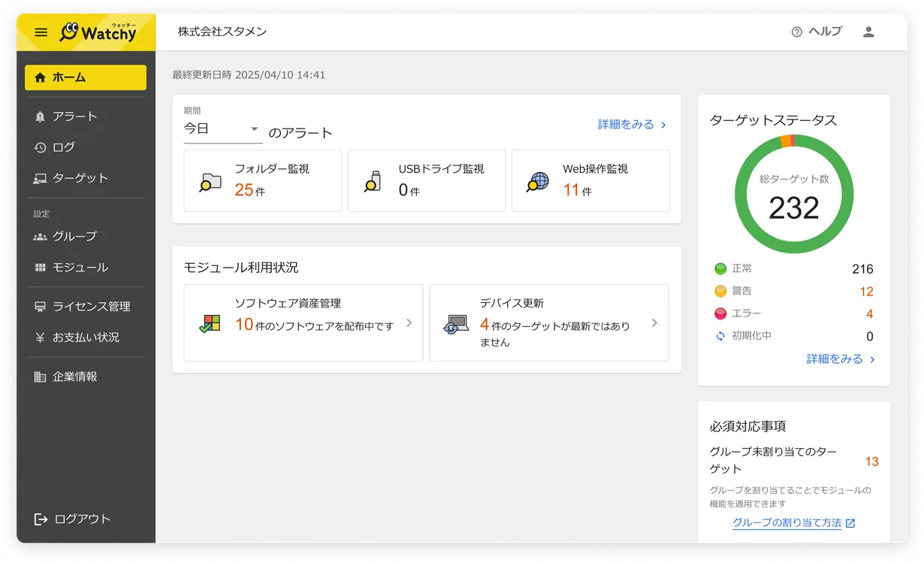Screen dimensions: 924x563
Task: Click the Web operation monitoring globe icon
Action: click(538, 181)
